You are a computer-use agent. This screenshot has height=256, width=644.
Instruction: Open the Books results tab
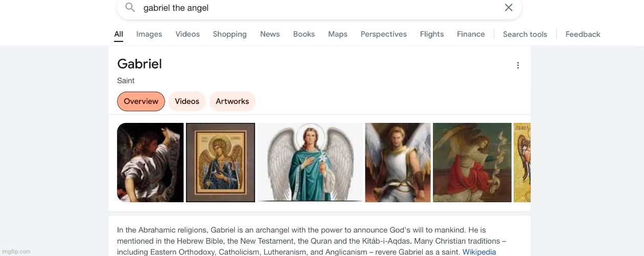304,34
